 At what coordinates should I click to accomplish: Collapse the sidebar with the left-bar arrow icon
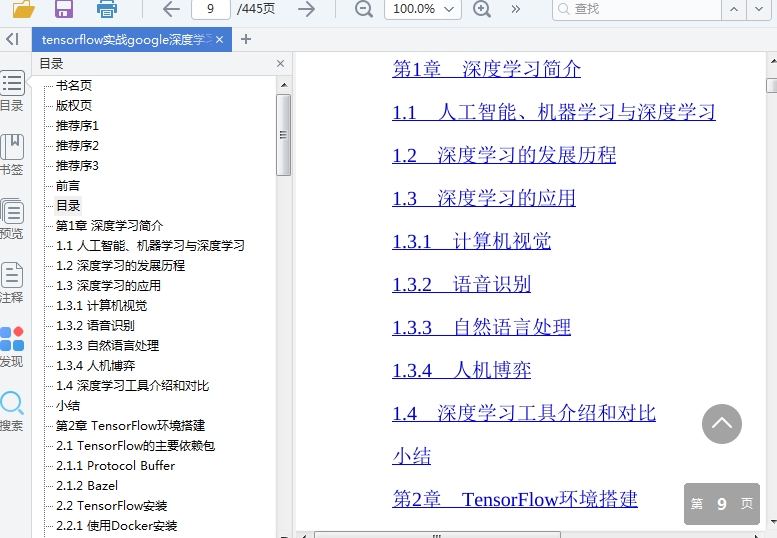pyautogui.click(x=13, y=39)
